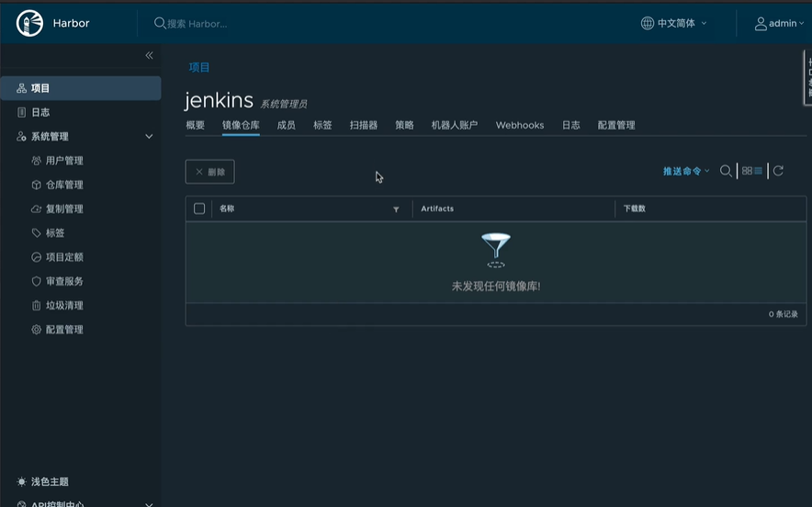
Task: Toggle 浅色主题 light theme
Action: [50, 481]
